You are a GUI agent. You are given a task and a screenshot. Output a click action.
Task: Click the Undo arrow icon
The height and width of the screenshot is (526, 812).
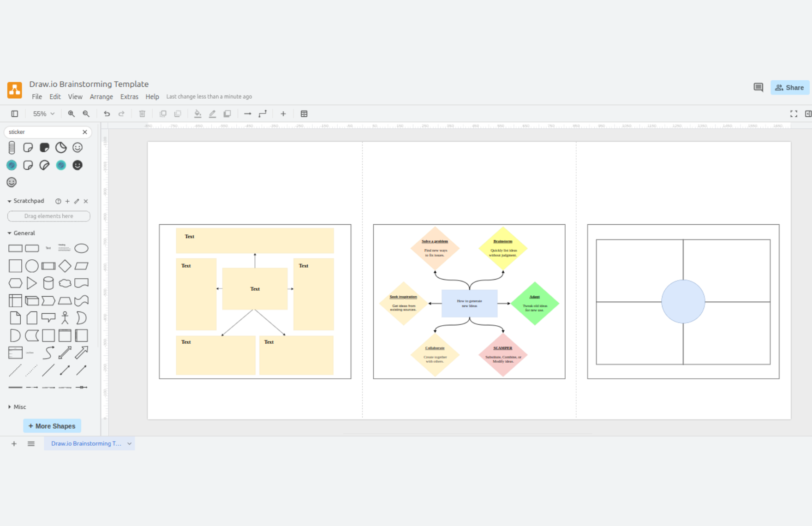[107, 114]
